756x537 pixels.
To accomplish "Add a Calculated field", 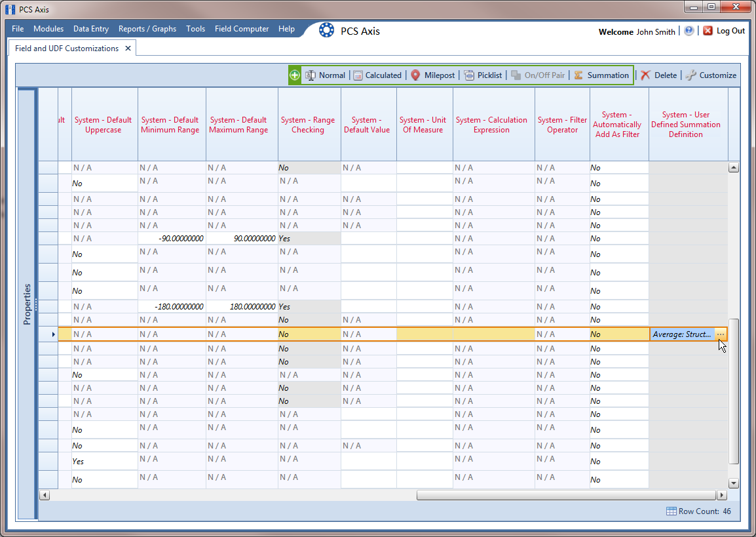I will tap(377, 75).
